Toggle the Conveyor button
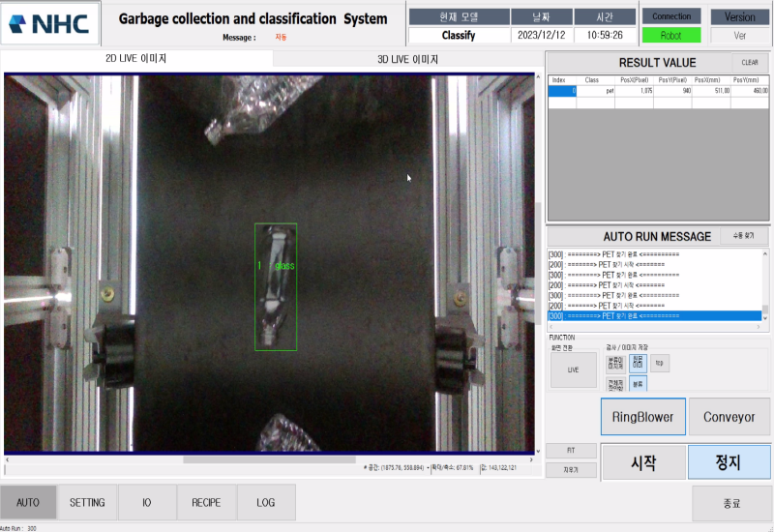Image resolution: width=774 pixels, height=532 pixels. coord(729,417)
